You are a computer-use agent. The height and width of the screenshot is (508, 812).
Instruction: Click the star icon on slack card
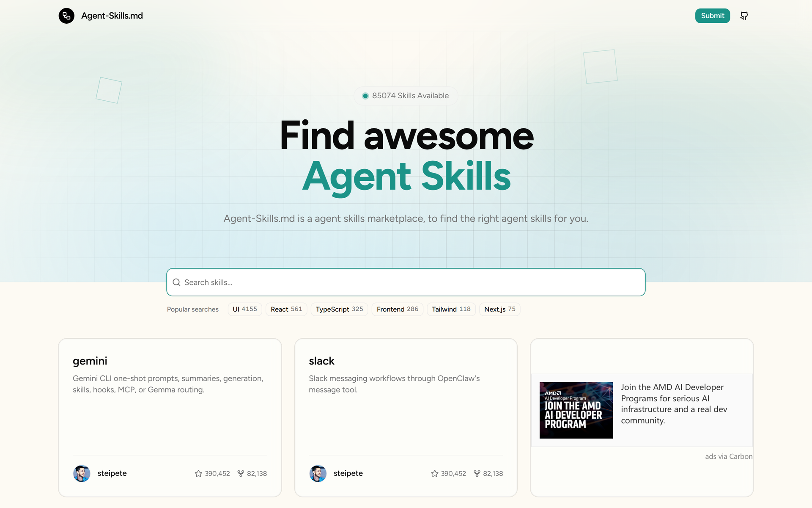pos(434,473)
